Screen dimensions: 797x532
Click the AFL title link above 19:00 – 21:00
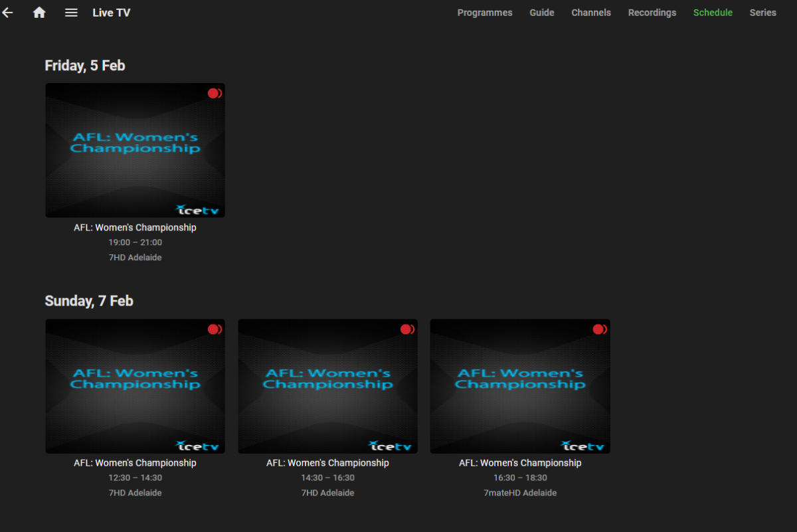click(135, 227)
